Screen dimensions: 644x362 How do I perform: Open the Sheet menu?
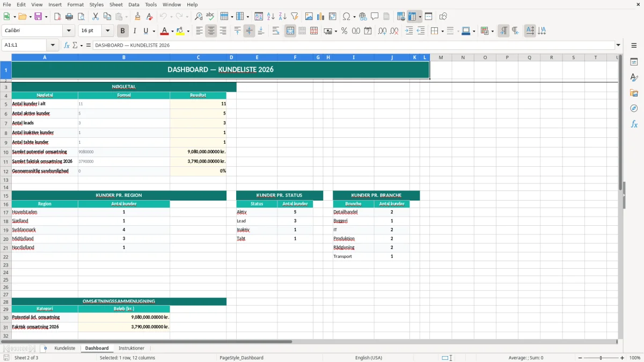tap(116, 4)
